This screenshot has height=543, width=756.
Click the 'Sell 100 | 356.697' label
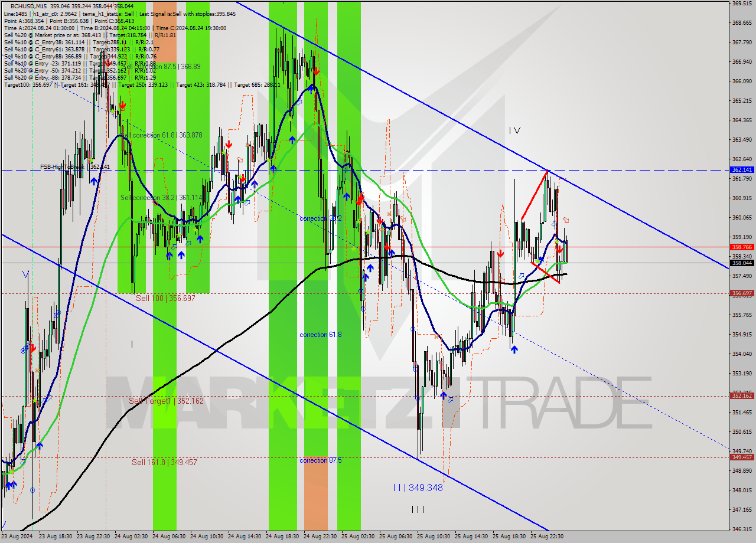165,298
